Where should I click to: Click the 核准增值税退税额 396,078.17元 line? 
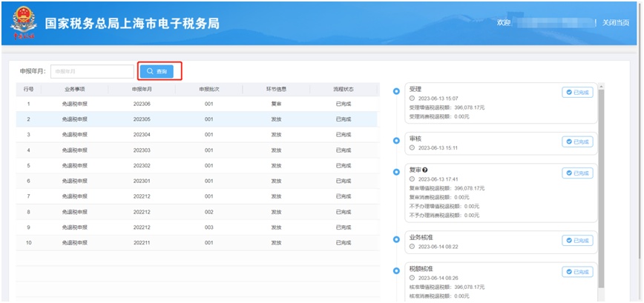click(447, 287)
